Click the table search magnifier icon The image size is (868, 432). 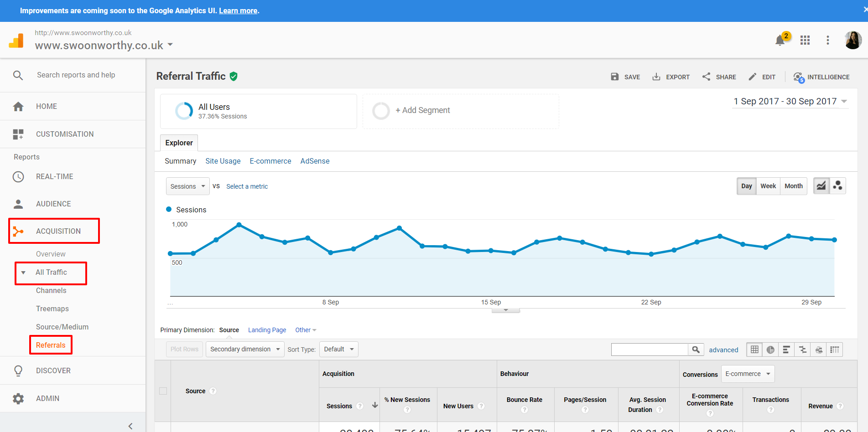[x=696, y=350]
